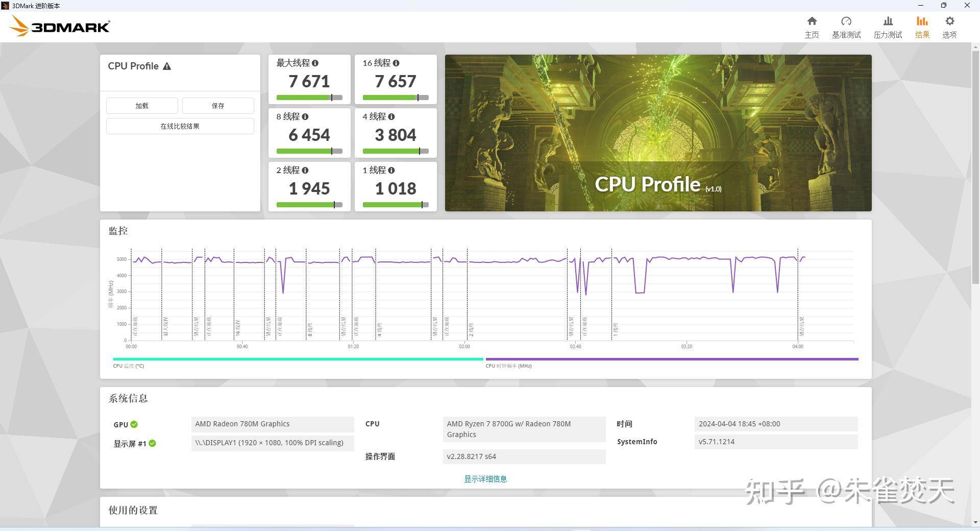Open the 压力测试 stress test icon
The width and height of the screenshot is (980, 531).
[888, 21]
